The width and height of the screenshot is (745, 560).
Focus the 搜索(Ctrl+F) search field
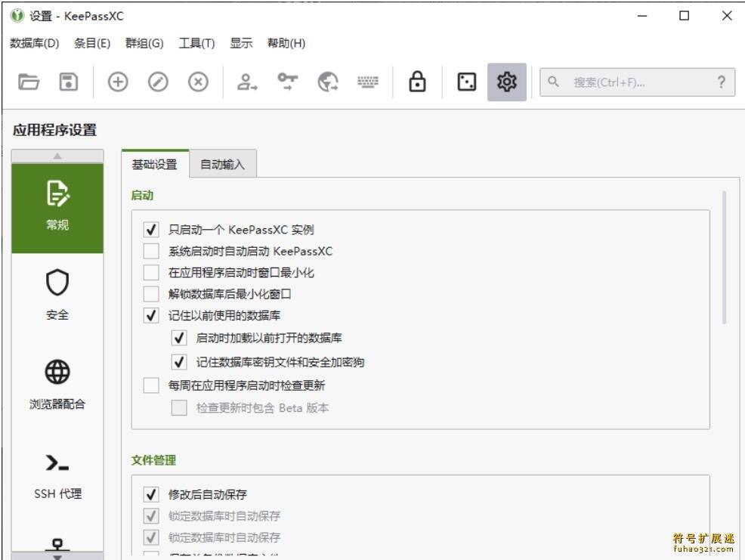click(637, 82)
